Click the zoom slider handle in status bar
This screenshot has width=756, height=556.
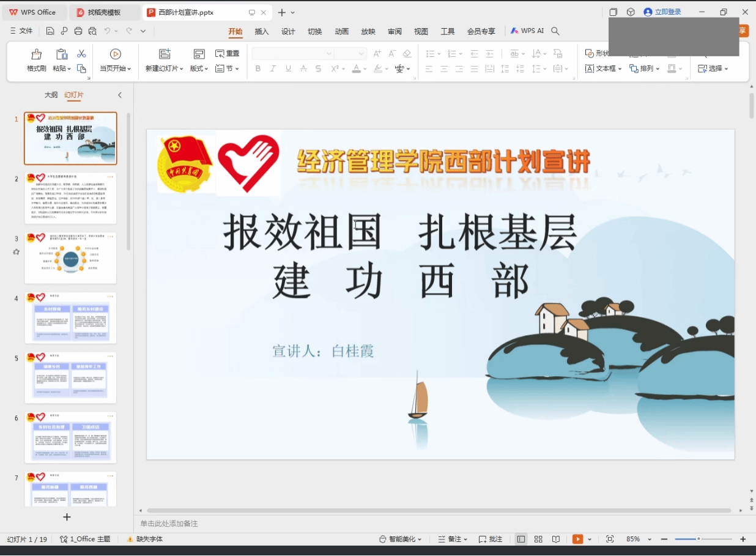tap(699, 539)
